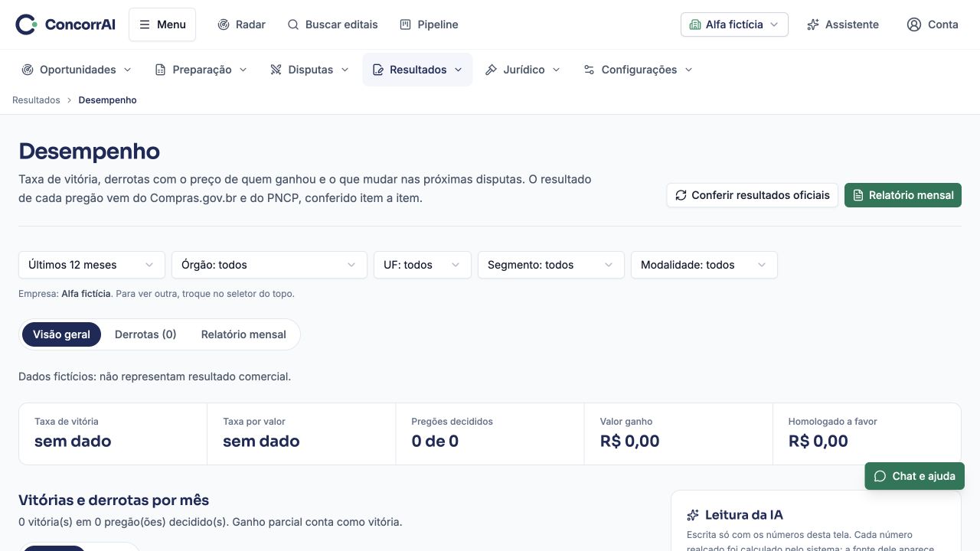This screenshot has width=980, height=551.
Task: Click 'R$ 0,00' under Valor ganho
Action: pyautogui.click(x=630, y=441)
